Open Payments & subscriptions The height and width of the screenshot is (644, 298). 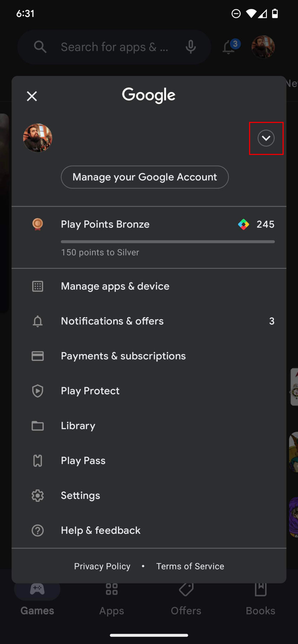click(x=123, y=356)
